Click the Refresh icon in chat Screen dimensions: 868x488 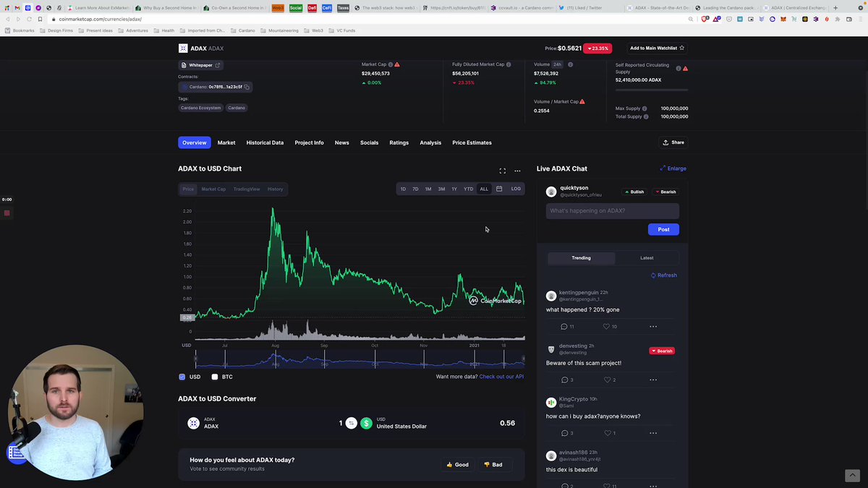click(653, 275)
